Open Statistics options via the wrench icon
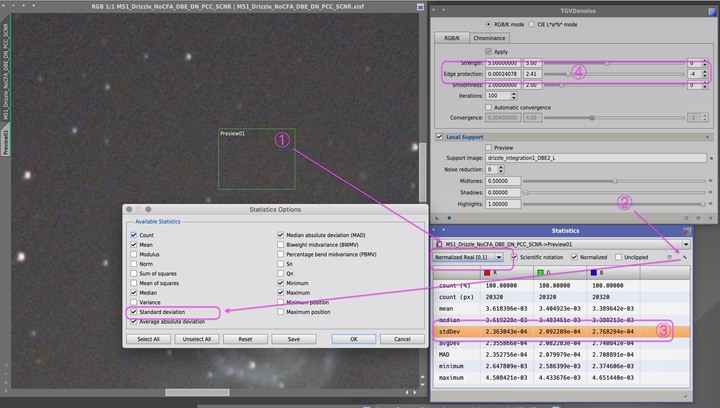 (685, 257)
